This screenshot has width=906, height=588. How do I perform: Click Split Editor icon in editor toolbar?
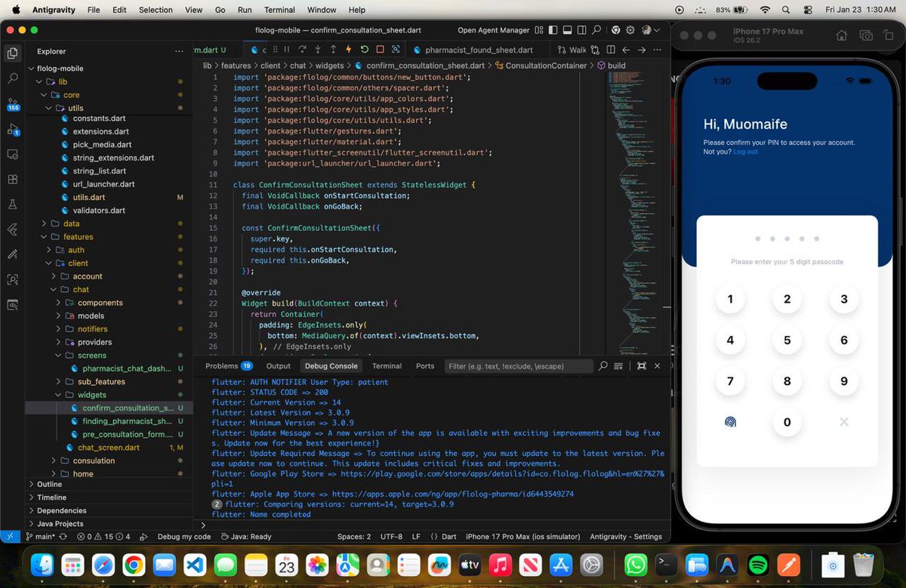point(611,50)
